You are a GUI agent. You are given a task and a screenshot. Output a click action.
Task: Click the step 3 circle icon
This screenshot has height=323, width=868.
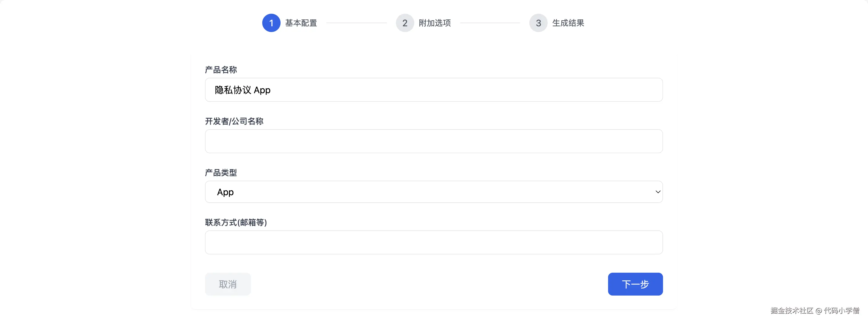(x=538, y=23)
